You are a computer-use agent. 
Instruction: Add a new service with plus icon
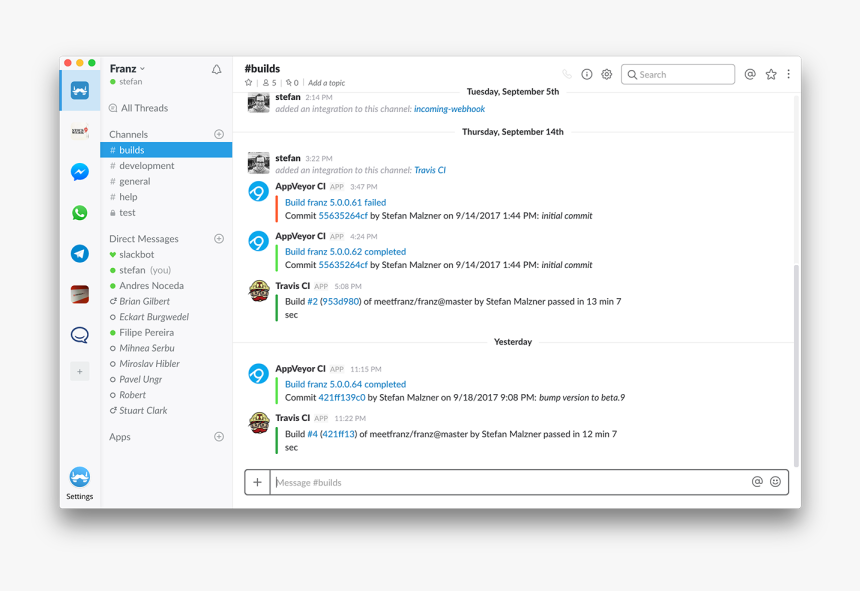pos(80,372)
